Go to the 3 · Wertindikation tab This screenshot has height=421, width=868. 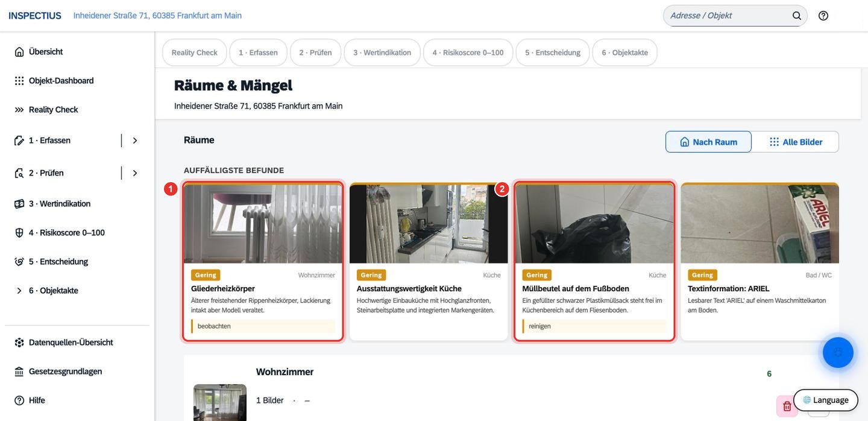382,52
